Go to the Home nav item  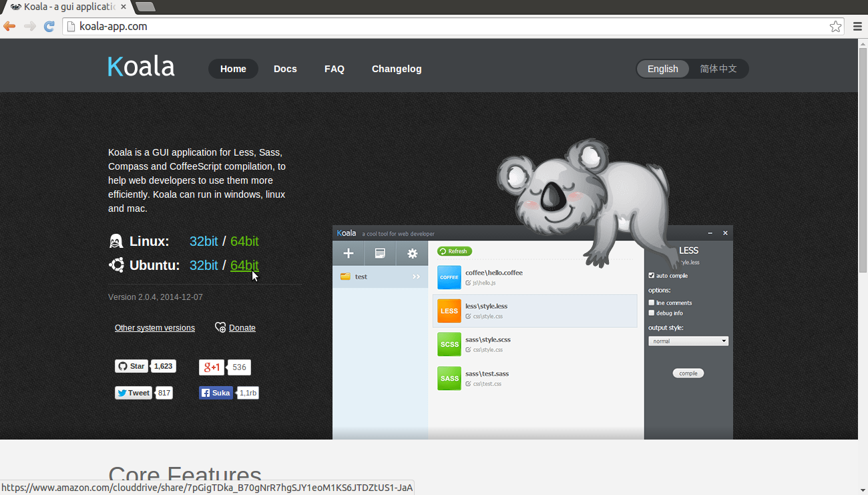coord(233,69)
